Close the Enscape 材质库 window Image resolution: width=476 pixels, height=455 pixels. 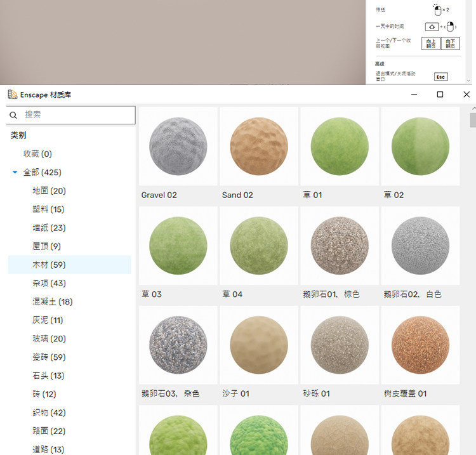point(466,95)
